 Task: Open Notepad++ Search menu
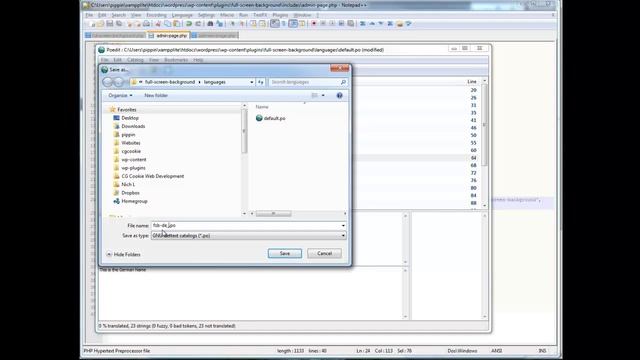tap(118, 15)
